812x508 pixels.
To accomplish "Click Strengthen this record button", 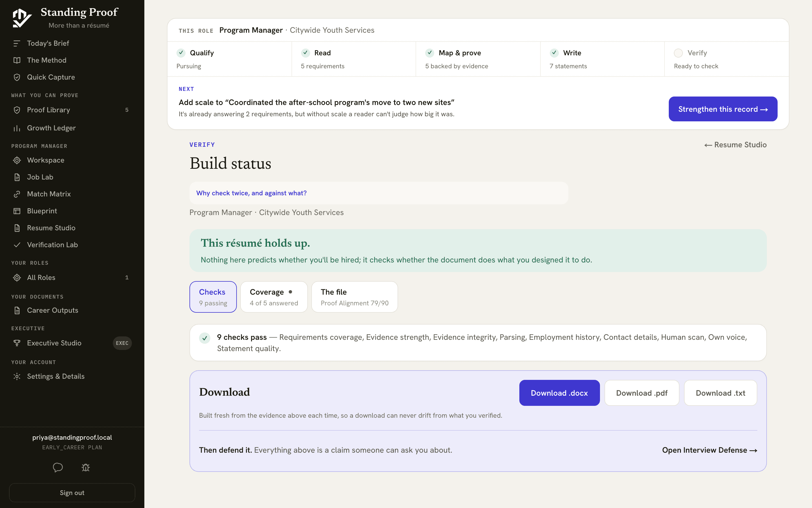I will tap(723, 109).
